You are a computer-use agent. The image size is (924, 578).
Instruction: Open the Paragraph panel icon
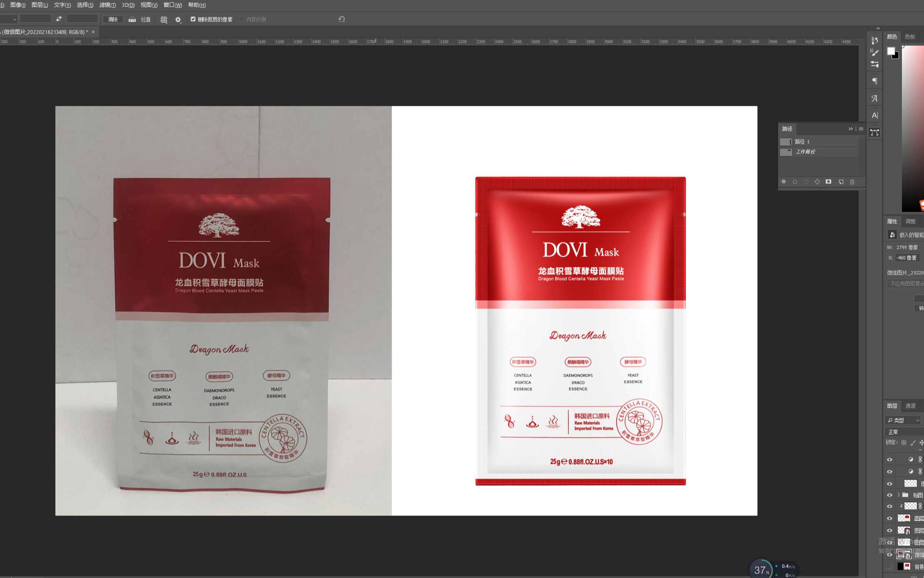point(874,81)
